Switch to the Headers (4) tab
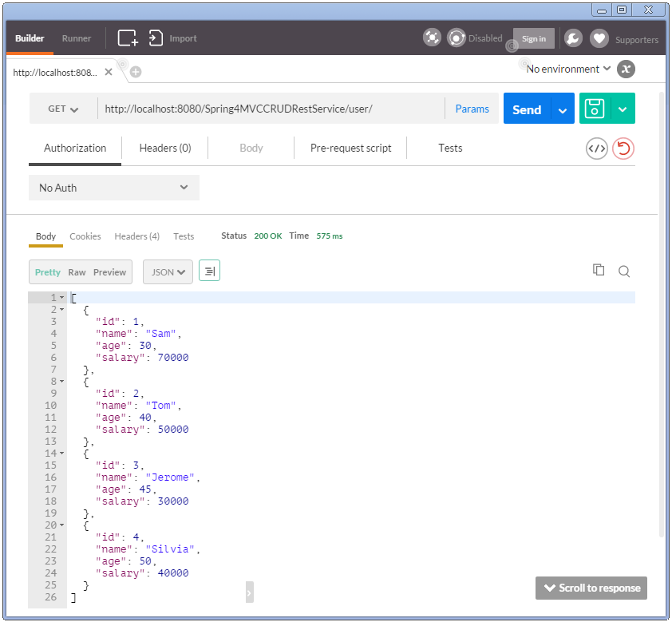 click(x=136, y=236)
